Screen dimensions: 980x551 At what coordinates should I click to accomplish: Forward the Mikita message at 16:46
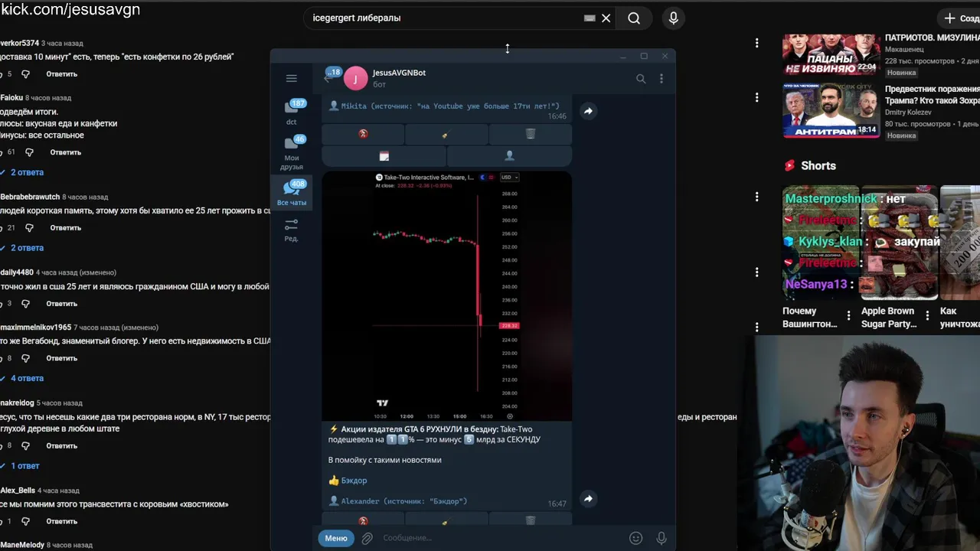[x=588, y=111]
